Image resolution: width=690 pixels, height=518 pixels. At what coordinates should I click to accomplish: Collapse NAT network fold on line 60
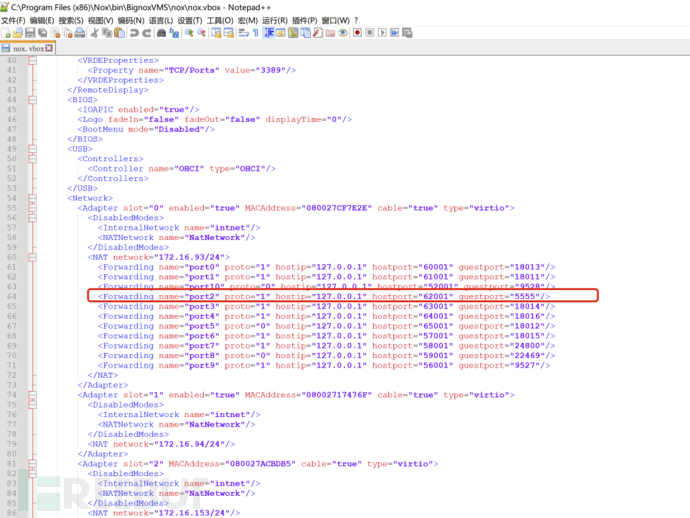(x=33, y=257)
